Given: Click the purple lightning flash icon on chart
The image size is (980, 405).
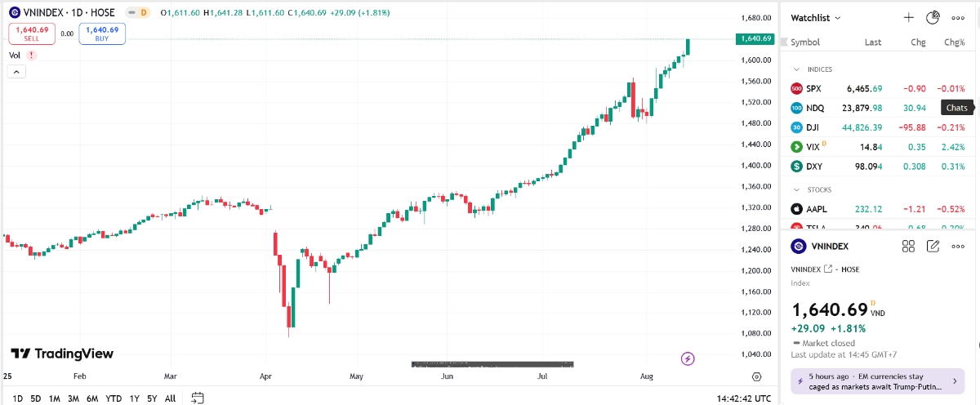Looking at the screenshot, I should [x=688, y=358].
